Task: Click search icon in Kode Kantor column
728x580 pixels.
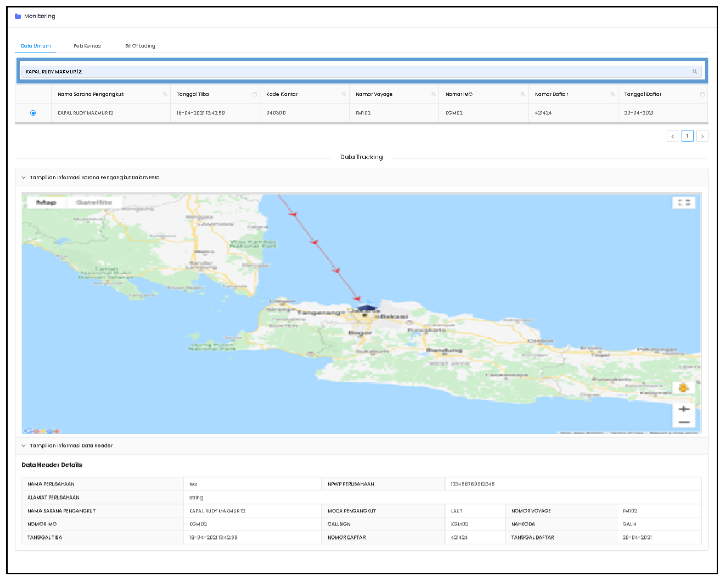Action: click(x=344, y=94)
